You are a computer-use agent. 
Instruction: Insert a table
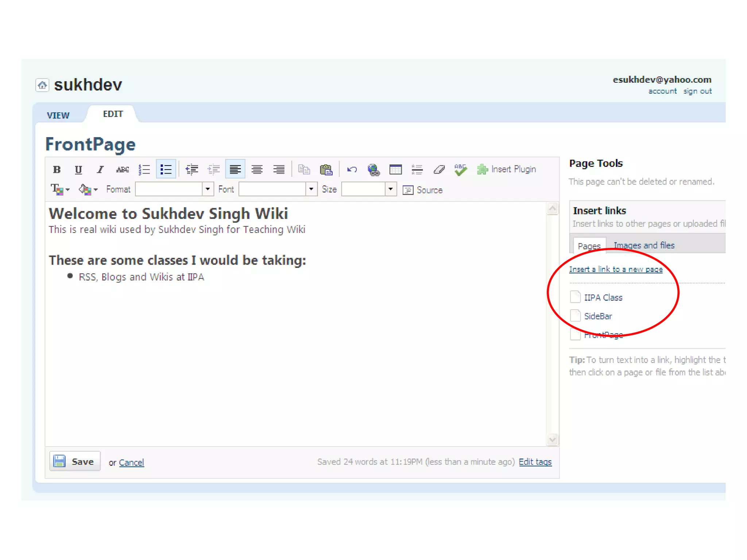[395, 170]
